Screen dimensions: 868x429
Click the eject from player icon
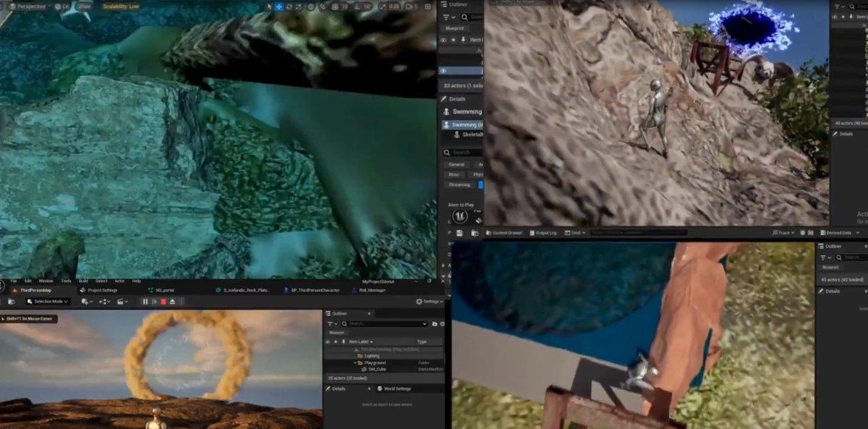(x=172, y=302)
